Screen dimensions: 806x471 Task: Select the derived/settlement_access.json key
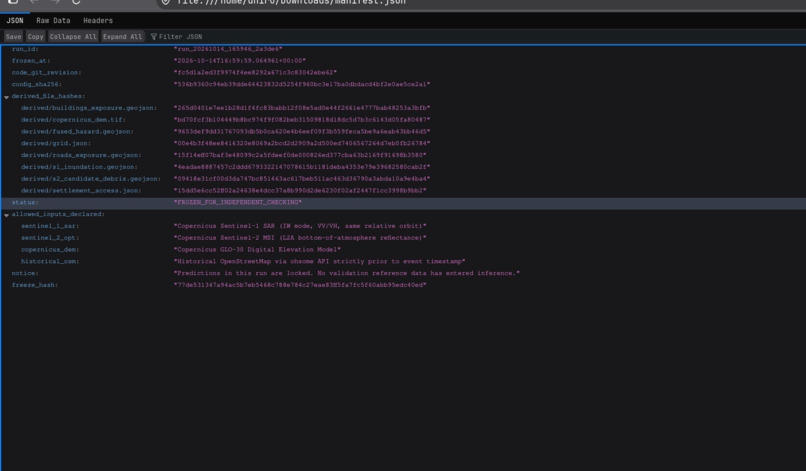coord(81,191)
